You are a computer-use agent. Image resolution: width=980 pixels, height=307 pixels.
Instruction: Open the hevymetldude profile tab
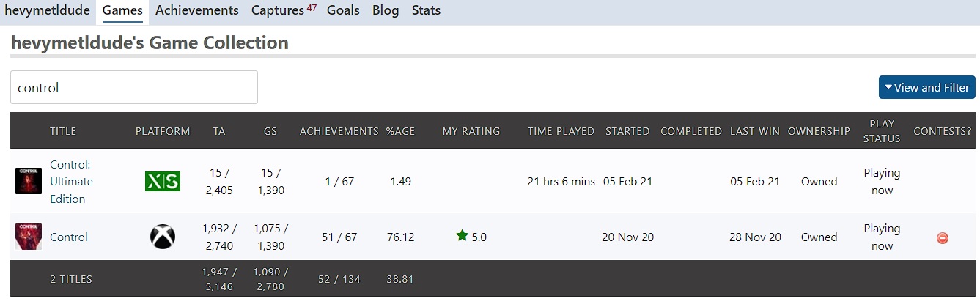(48, 10)
